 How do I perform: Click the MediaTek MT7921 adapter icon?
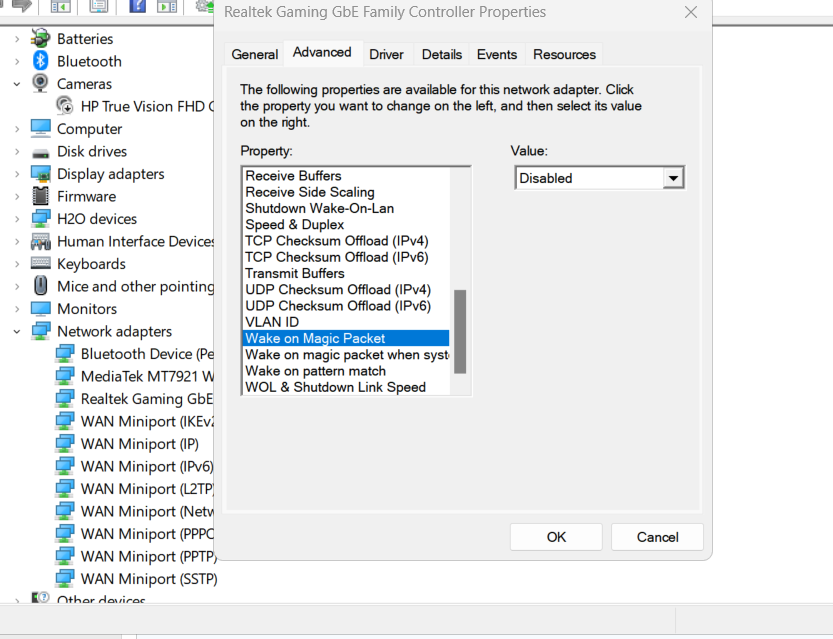(65, 376)
